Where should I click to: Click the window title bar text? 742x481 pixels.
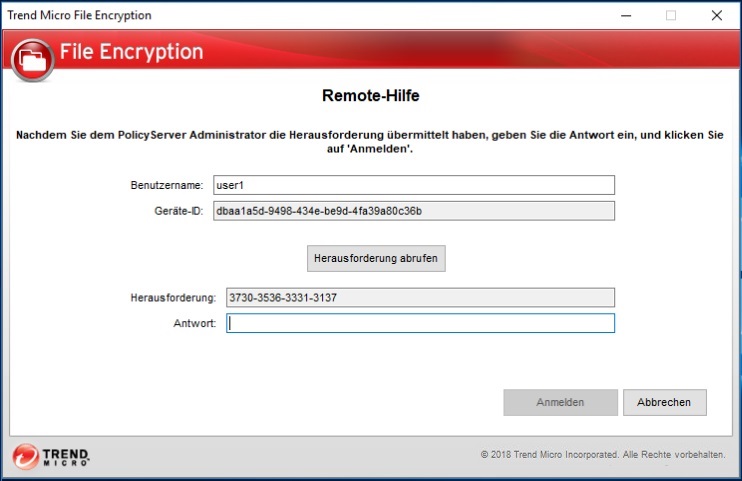[80, 15]
